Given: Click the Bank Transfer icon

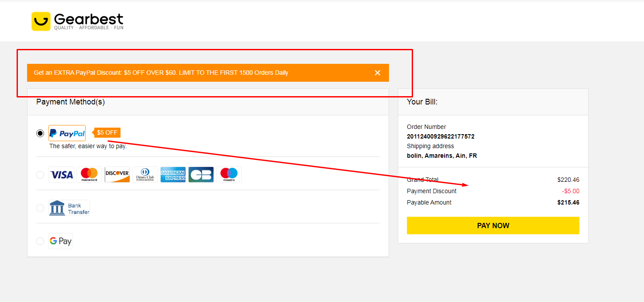Looking at the screenshot, I should click(69, 208).
